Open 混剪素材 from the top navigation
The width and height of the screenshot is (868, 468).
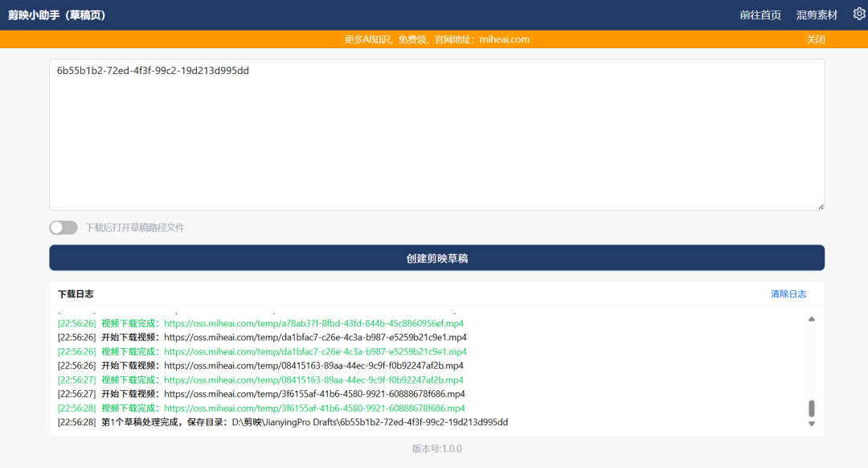[817, 15]
